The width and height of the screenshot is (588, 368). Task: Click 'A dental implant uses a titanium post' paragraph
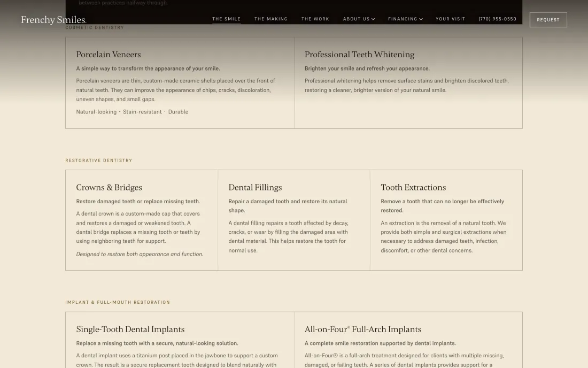click(x=177, y=360)
